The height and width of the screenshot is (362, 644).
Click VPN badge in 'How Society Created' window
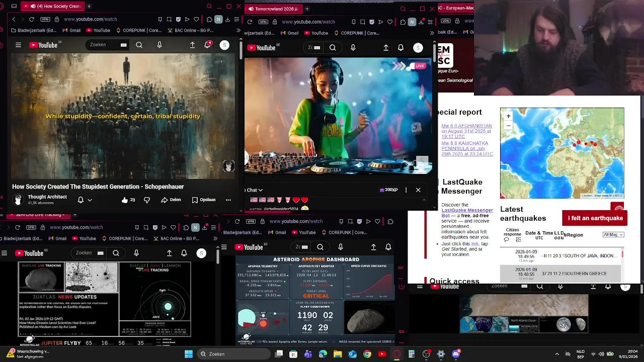pos(44,19)
